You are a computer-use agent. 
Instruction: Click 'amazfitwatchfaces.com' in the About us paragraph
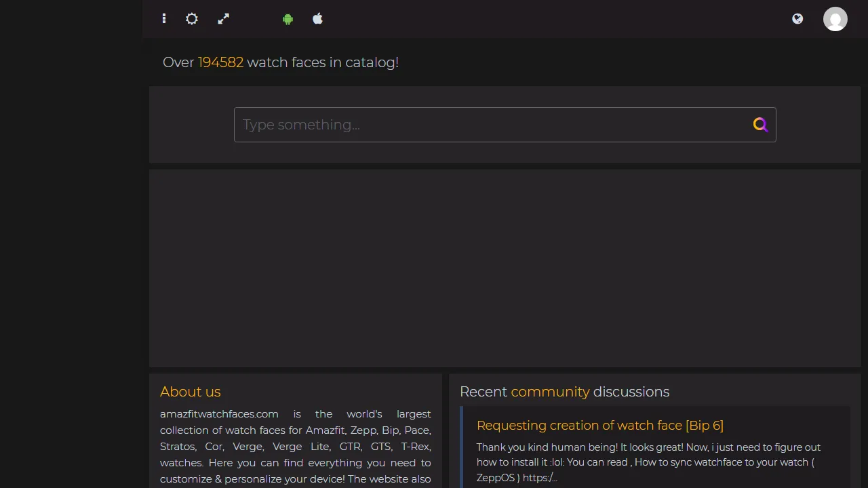click(219, 414)
